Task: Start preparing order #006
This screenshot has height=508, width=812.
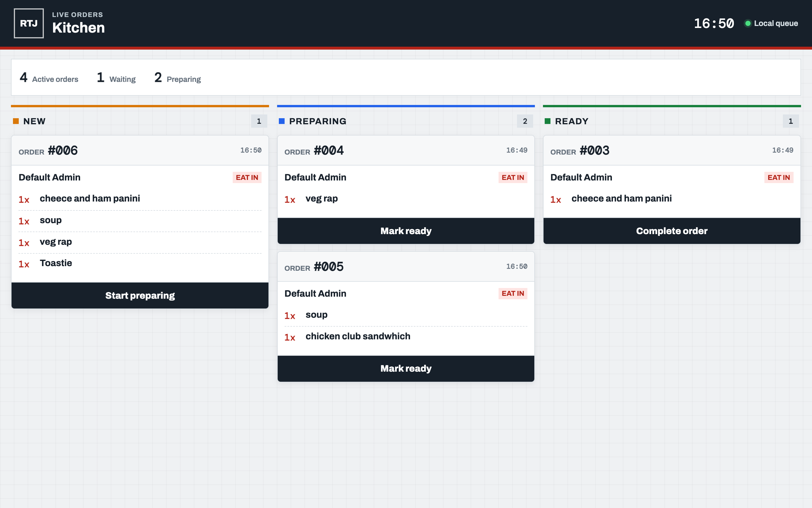Action: coord(140,295)
